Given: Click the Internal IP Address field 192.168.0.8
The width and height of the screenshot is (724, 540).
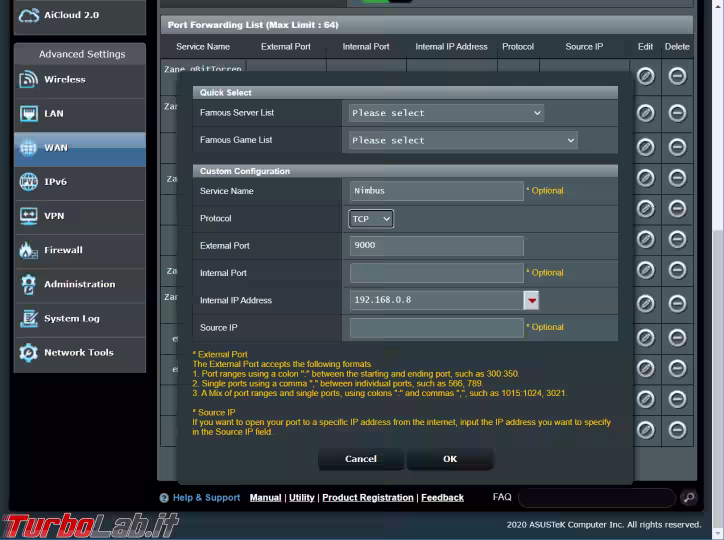Looking at the screenshot, I should coord(437,300).
